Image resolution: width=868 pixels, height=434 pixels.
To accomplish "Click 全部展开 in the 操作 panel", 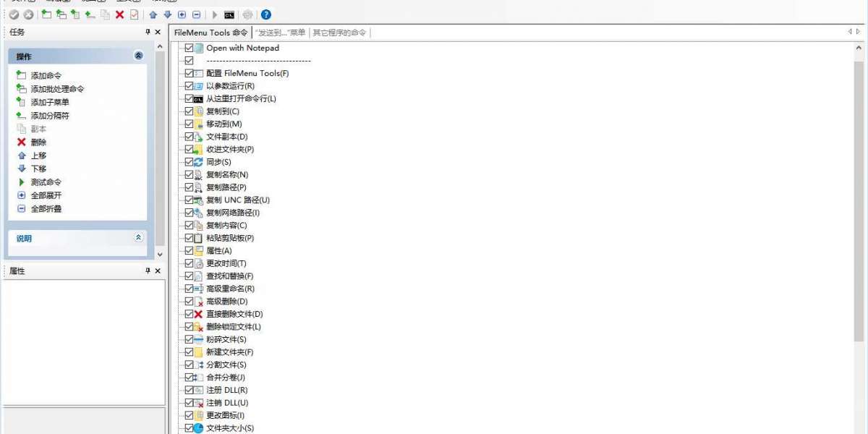I will (46, 195).
